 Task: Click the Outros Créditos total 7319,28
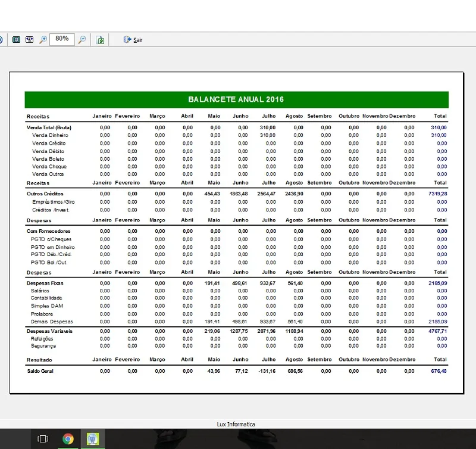point(437,194)
